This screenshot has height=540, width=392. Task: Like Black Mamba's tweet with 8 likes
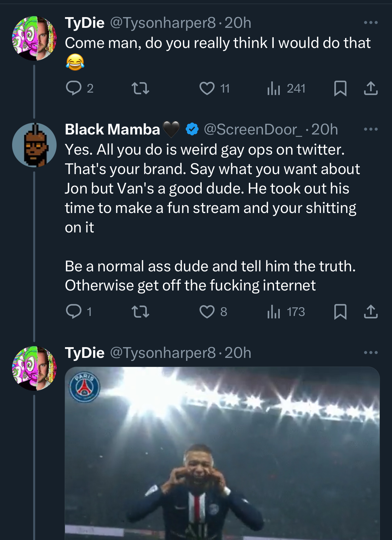[207, 312]
